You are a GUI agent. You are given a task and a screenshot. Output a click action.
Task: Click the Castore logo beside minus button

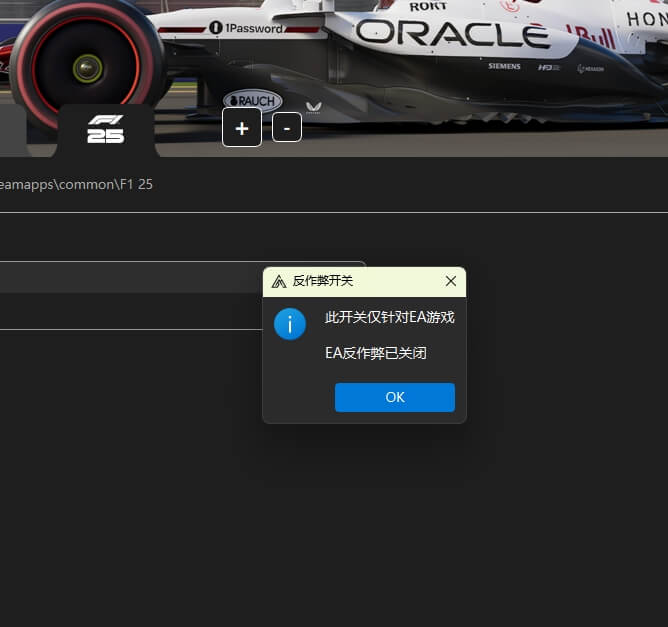(314, 106)
